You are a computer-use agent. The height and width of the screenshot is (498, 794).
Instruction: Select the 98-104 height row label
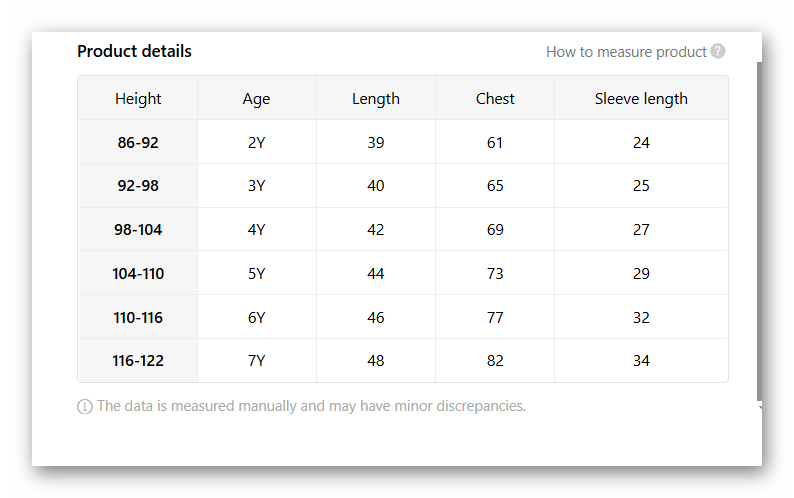(138, 230)
